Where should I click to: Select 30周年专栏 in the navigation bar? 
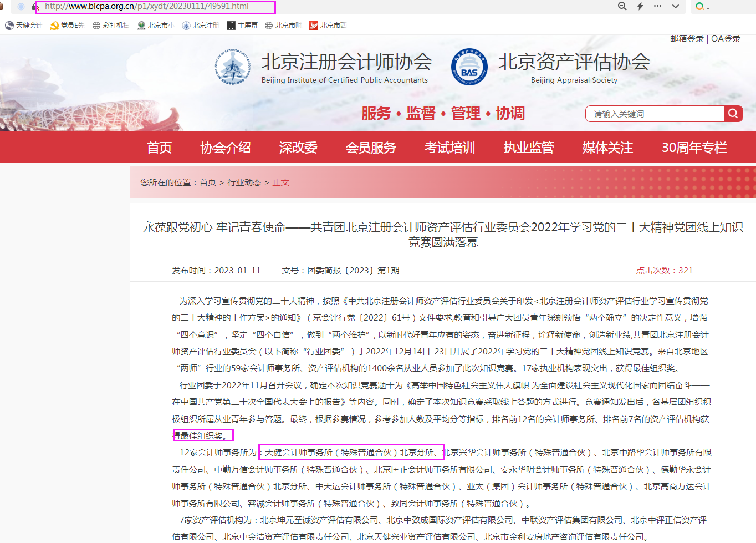click(694, 148)
